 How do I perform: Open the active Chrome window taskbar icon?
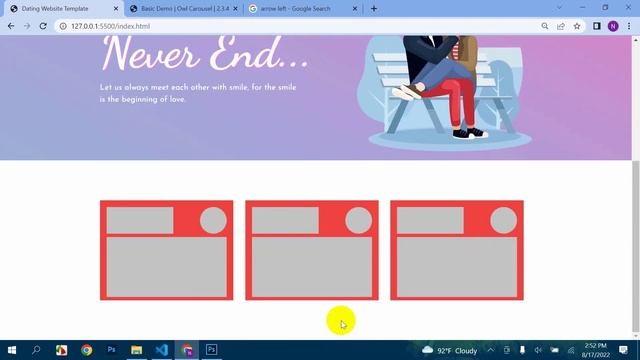(x=187, y=350)
